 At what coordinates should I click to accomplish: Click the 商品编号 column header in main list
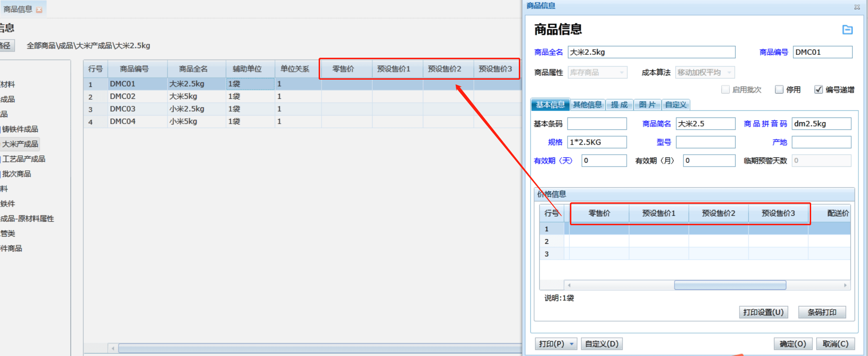(138, 69)
